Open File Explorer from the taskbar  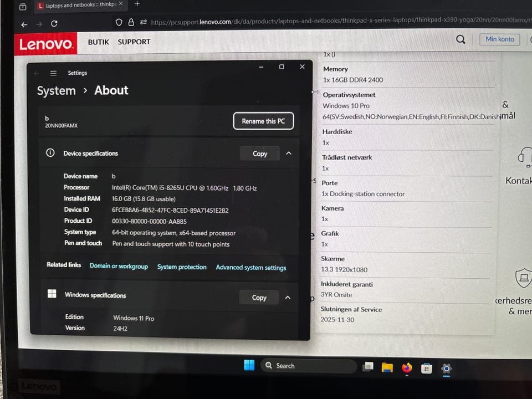(387, 367)
